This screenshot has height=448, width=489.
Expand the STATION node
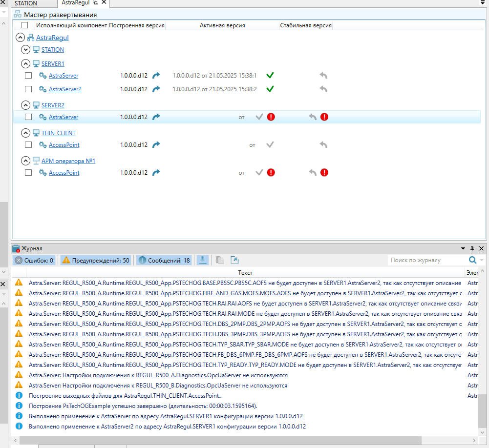[x=25, y=50]
